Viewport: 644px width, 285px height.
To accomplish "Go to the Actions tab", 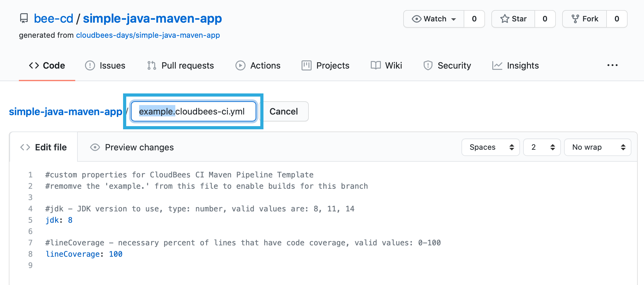I will (258, 65).
